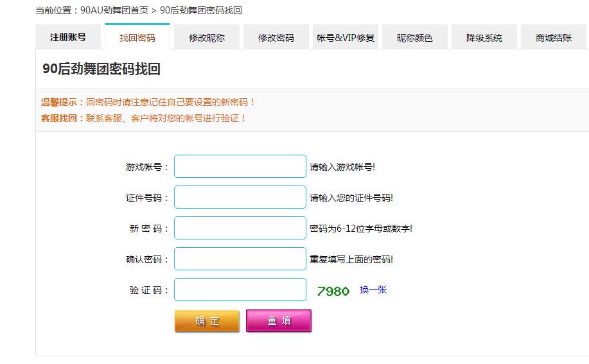Refresh captcha via 换一张 link

(x=373, y=290)
